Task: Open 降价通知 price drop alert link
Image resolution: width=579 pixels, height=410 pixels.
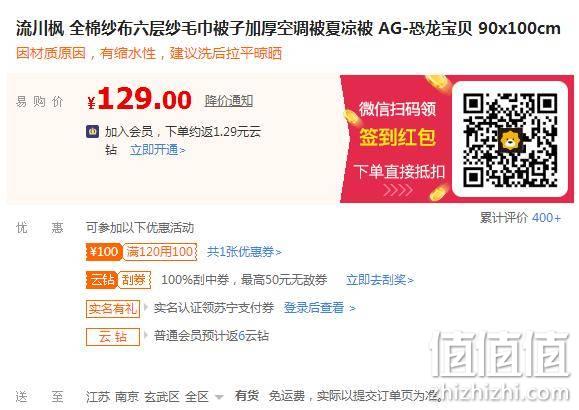Action: [x=229, y=100]
